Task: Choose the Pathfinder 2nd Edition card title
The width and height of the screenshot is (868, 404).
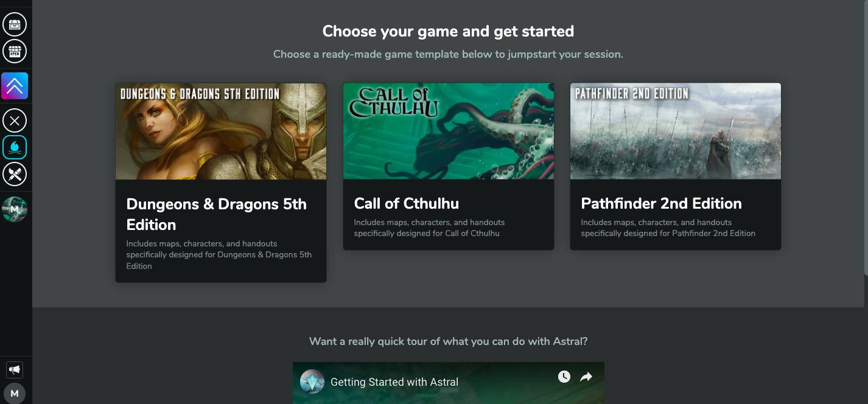Action: (662, 204)
